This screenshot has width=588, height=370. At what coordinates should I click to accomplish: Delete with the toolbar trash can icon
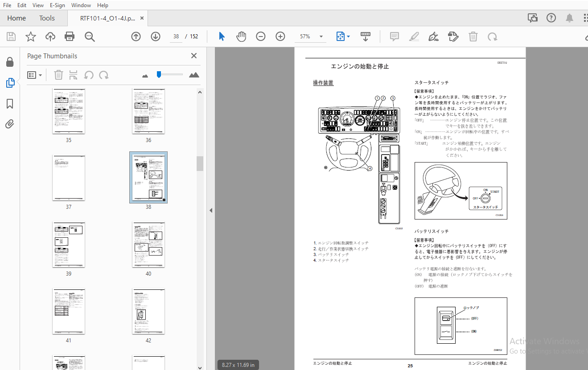click(x=473, y=37)
